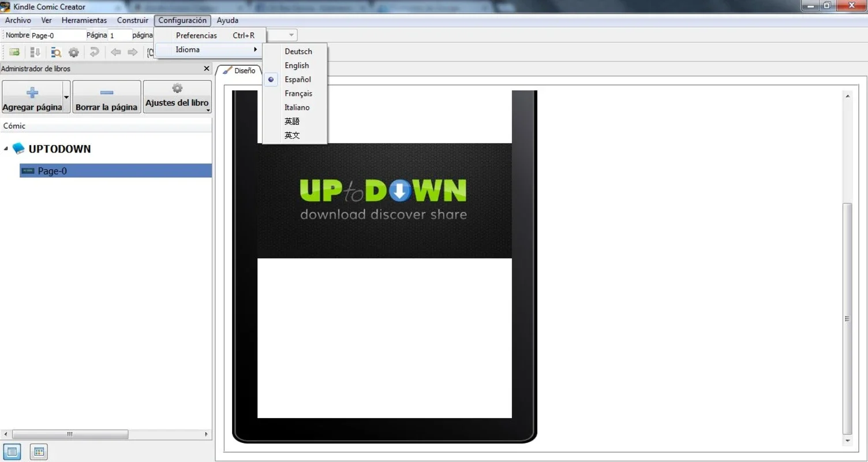Image resolution: width=868 pixels, height=462 pixels.
Task: Open the Herramientas menu
Action: [84, 20]
